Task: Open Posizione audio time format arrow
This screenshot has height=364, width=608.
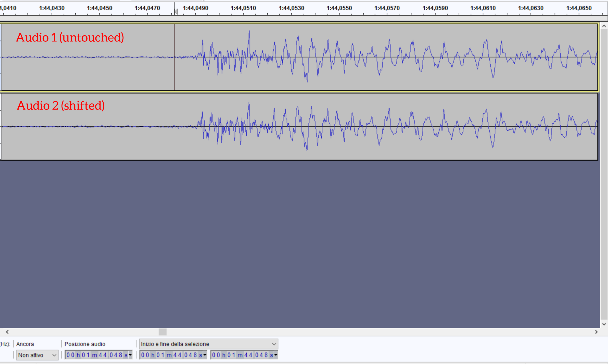Action: [x=130, y=355]
